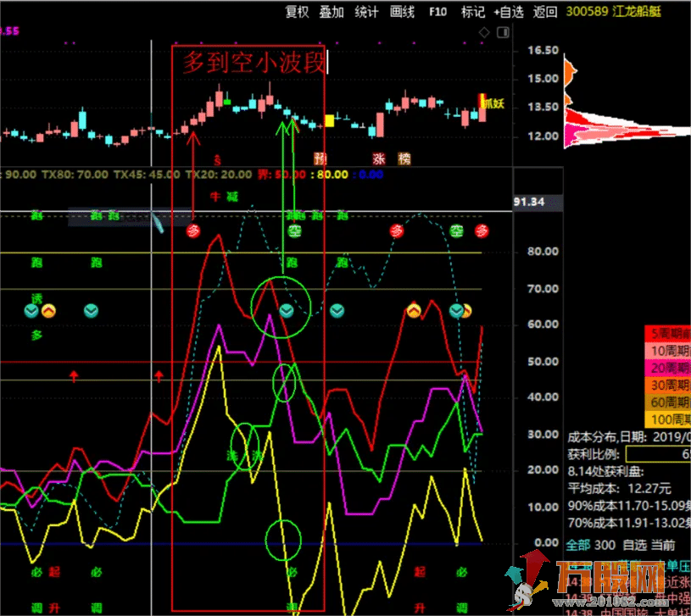Click the 成本分布,日期 line
Viewport: 691px width, 616px height.
(x=629, y=437)
